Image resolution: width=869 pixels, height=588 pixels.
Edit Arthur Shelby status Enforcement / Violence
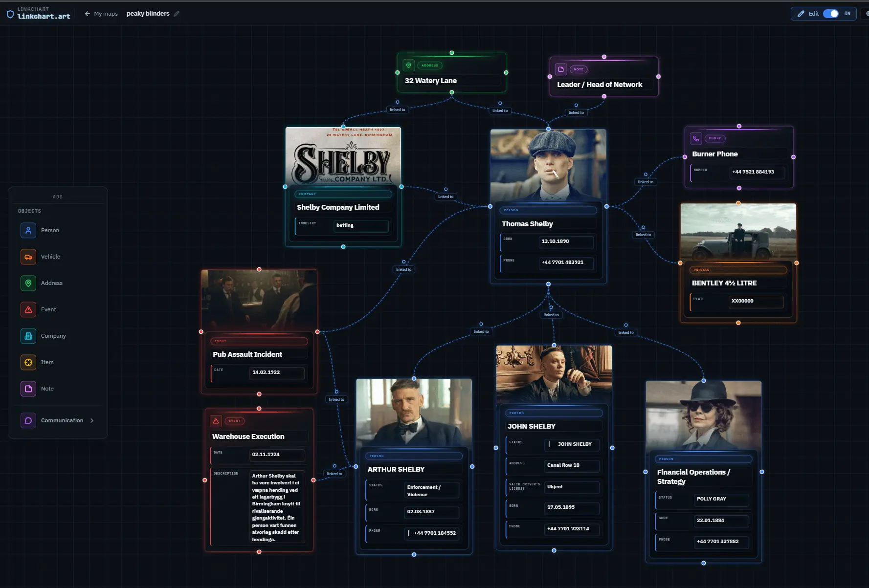[x=432, y=491]
